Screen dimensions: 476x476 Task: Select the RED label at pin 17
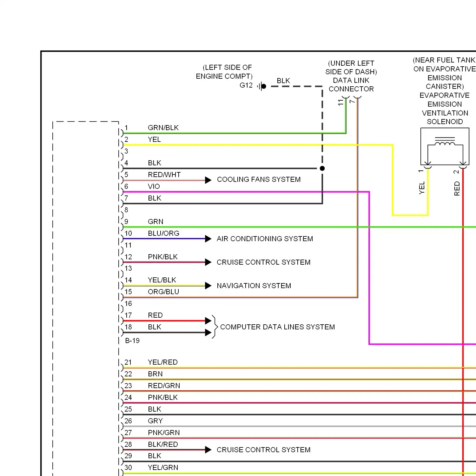coord(155,315)
